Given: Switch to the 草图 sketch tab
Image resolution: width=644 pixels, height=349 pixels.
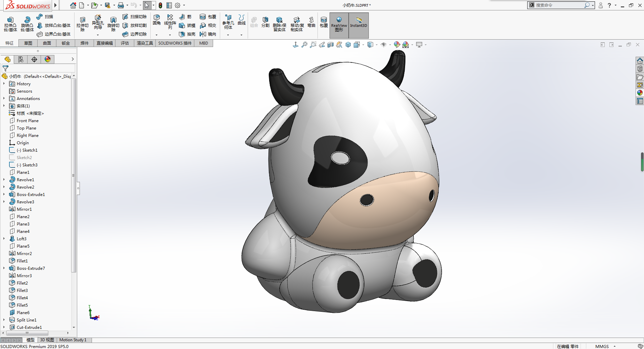Looking at the screenshot, I should click(28, 43).
